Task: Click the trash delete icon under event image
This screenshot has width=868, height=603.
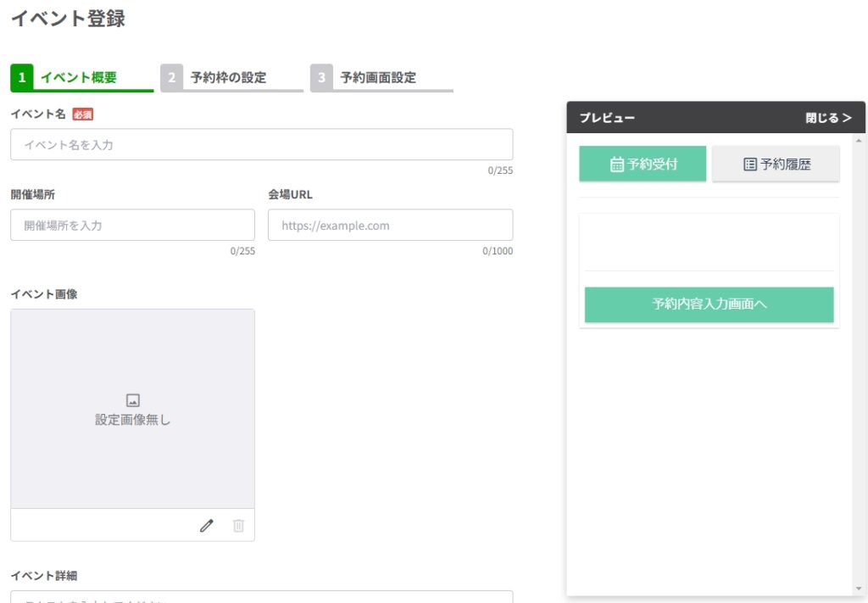Action: pyautogui.click(x=238, y=526)
